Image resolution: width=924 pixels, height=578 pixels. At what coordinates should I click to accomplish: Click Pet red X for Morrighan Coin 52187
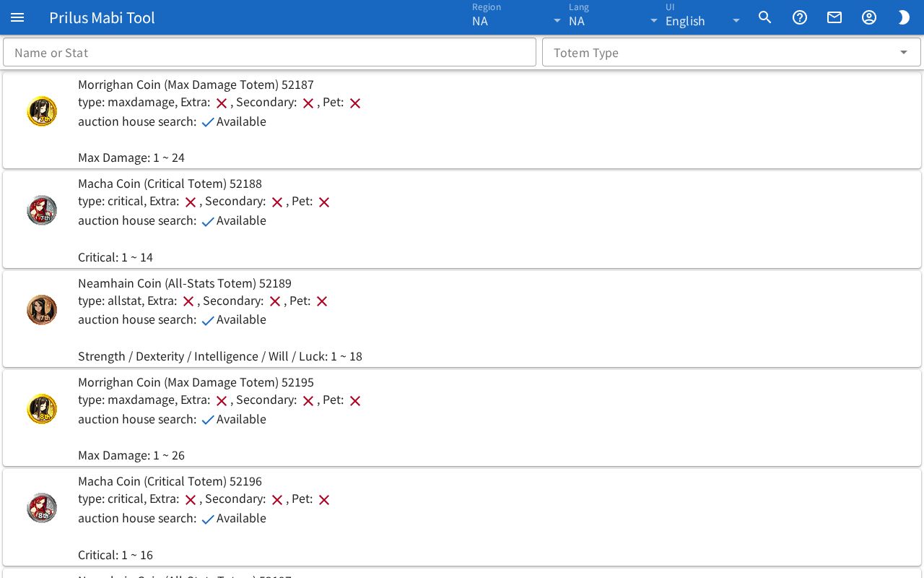[x=355, y=103]
